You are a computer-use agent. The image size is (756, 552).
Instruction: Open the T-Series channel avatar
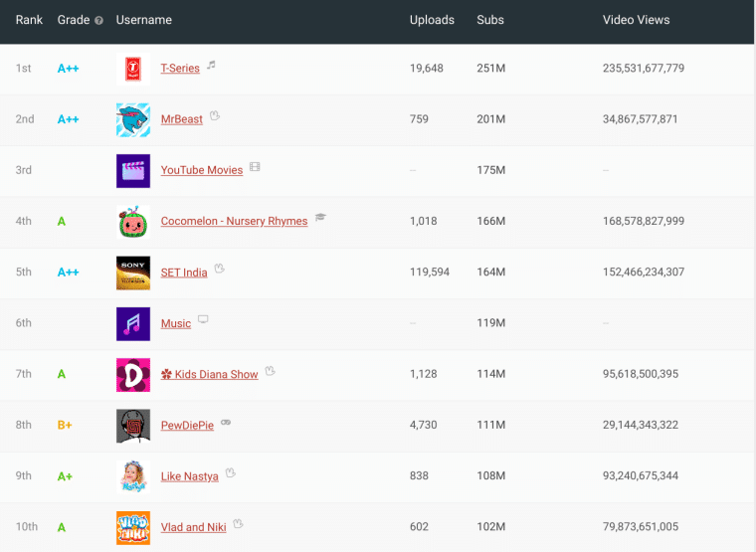(133, 69)
